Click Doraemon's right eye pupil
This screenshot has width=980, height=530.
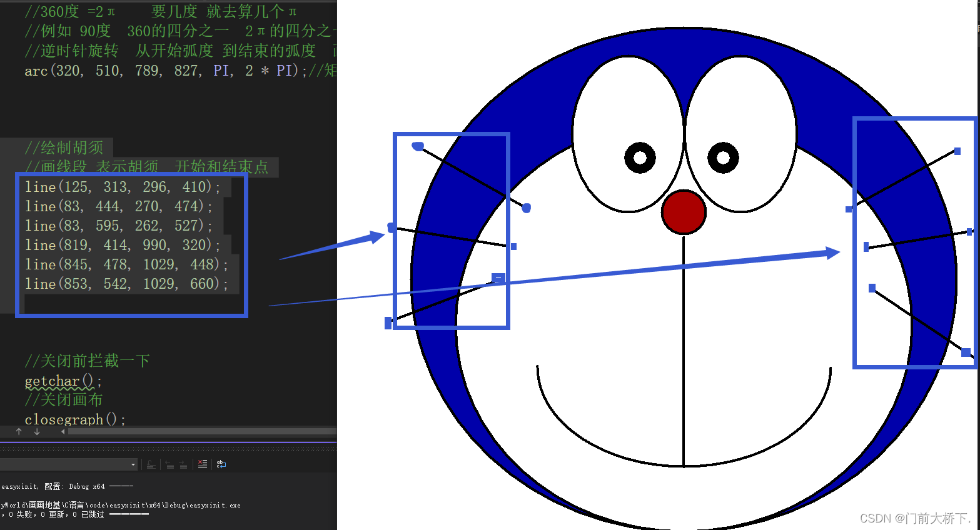[723, 157]
